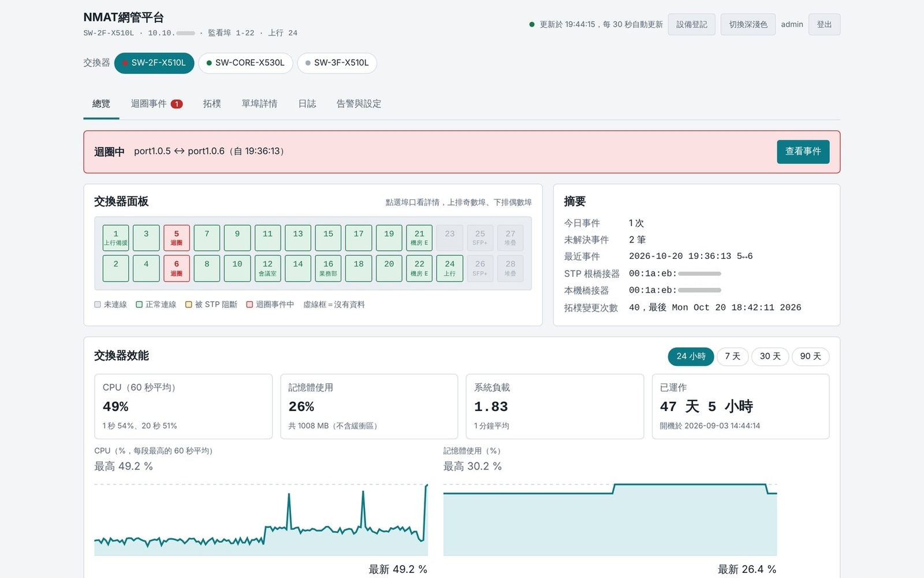Screen dimensions: 924x578
Task: Click the 登出 button
Action: tap(824, 24)
